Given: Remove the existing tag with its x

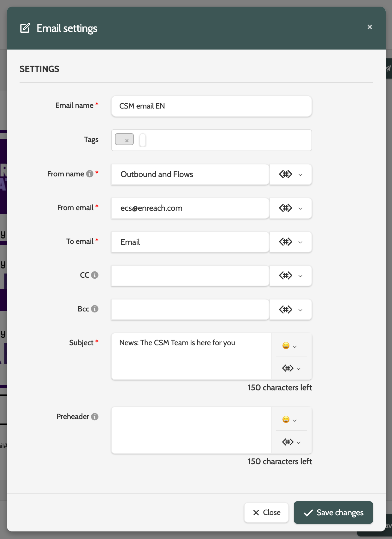Looking at the screenshot, I should (x=127, y=141).
